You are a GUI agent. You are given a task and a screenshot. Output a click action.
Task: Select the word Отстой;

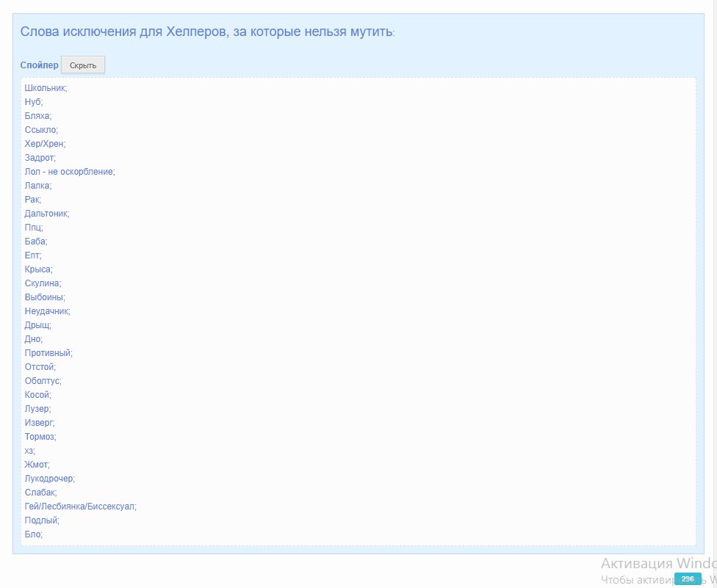[x=40, y=366]
